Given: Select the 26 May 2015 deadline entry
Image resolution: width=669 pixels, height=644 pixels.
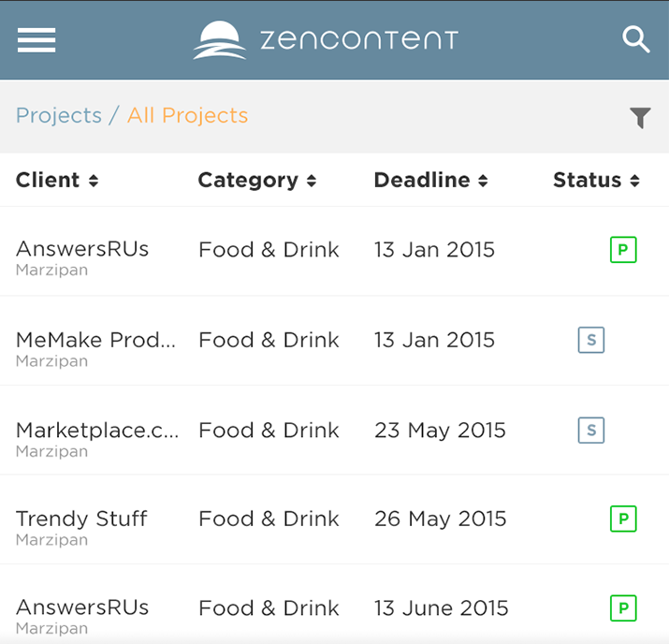Looking at the screenshot, I should (x=440, y=520).
